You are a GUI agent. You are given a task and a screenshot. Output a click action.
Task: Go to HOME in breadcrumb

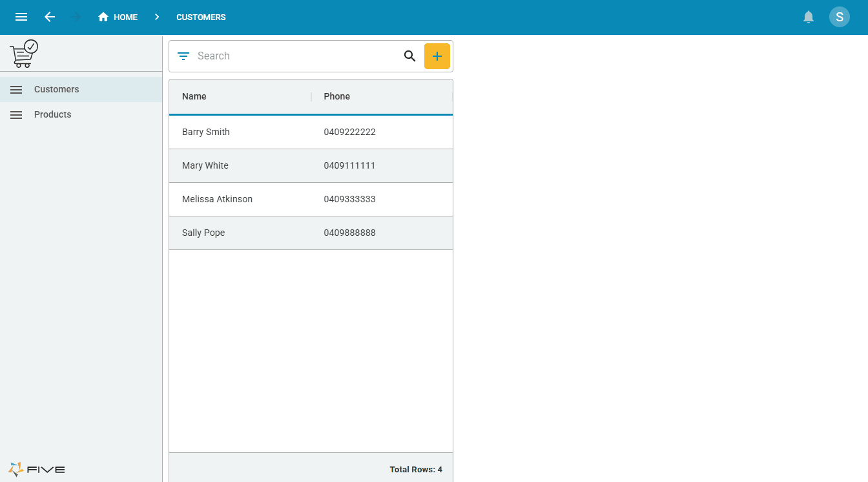pos(118,17)
